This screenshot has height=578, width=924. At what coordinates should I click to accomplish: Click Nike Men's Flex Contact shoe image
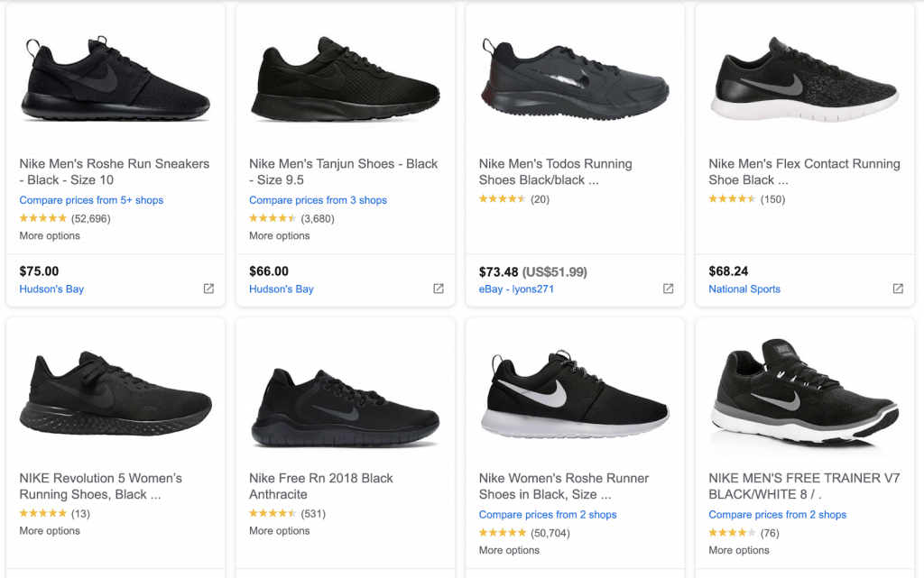(x=804, y=79)
